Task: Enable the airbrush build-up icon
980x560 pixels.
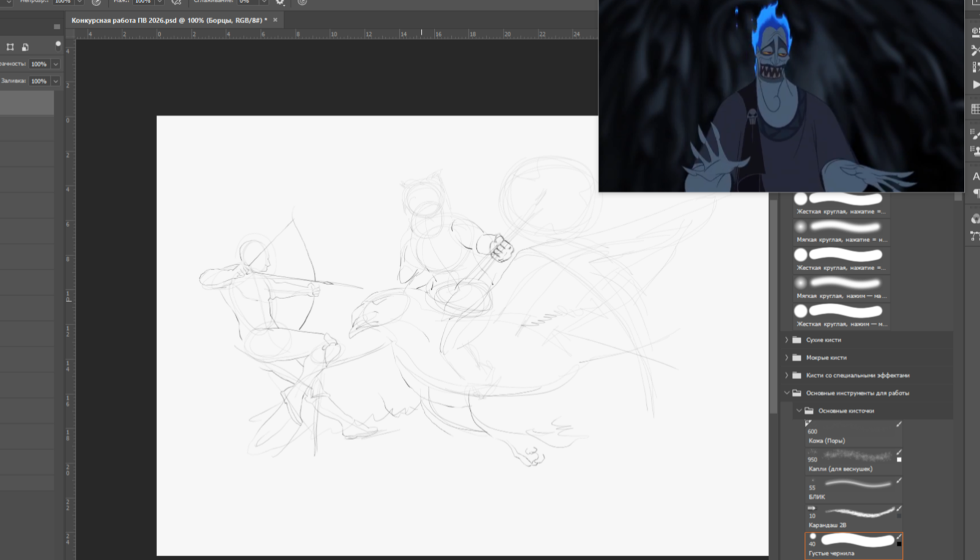Action: click(x=176, y=2)
